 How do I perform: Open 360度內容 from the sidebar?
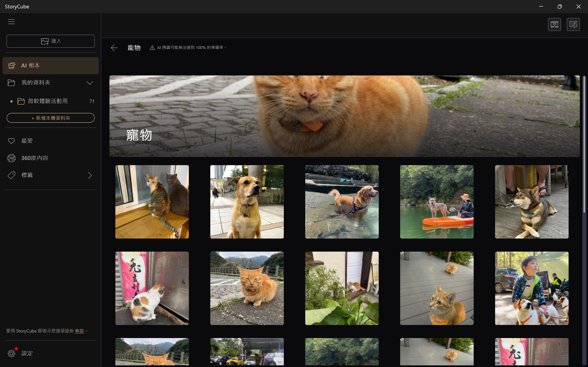[x=34, y=158]
